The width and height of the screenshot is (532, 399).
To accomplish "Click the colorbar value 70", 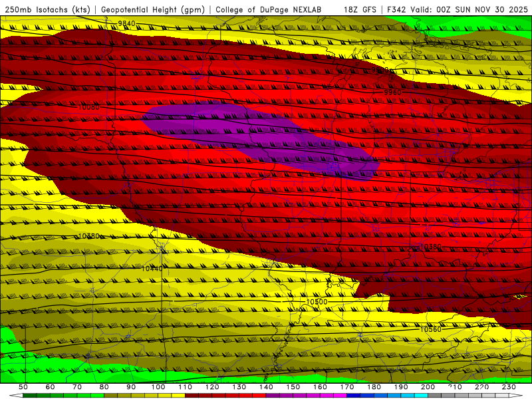I will pyautogui.click(x=77, y=387).
